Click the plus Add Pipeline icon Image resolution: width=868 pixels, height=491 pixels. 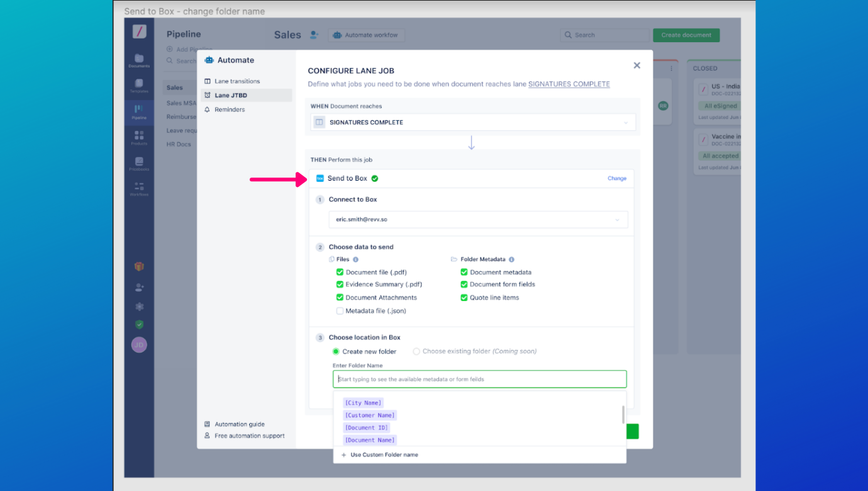tap(170, 49)
